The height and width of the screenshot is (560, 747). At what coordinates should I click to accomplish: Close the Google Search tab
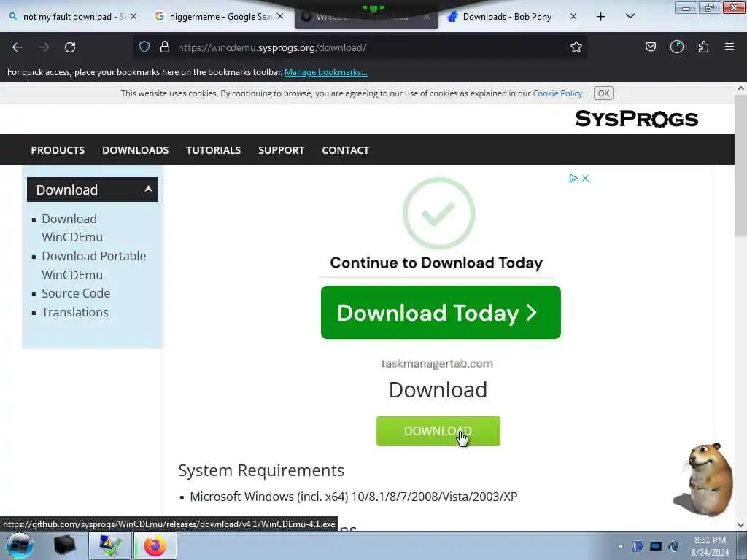280,17
